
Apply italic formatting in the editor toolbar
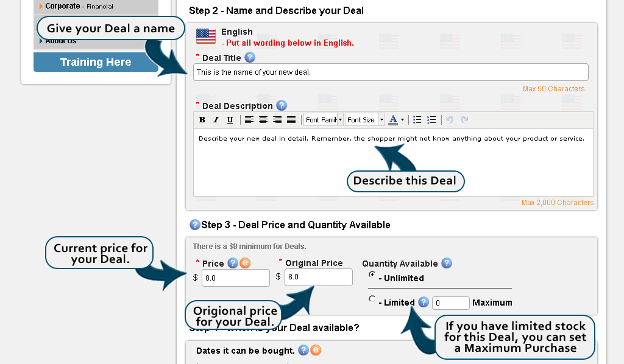(216, 120)
